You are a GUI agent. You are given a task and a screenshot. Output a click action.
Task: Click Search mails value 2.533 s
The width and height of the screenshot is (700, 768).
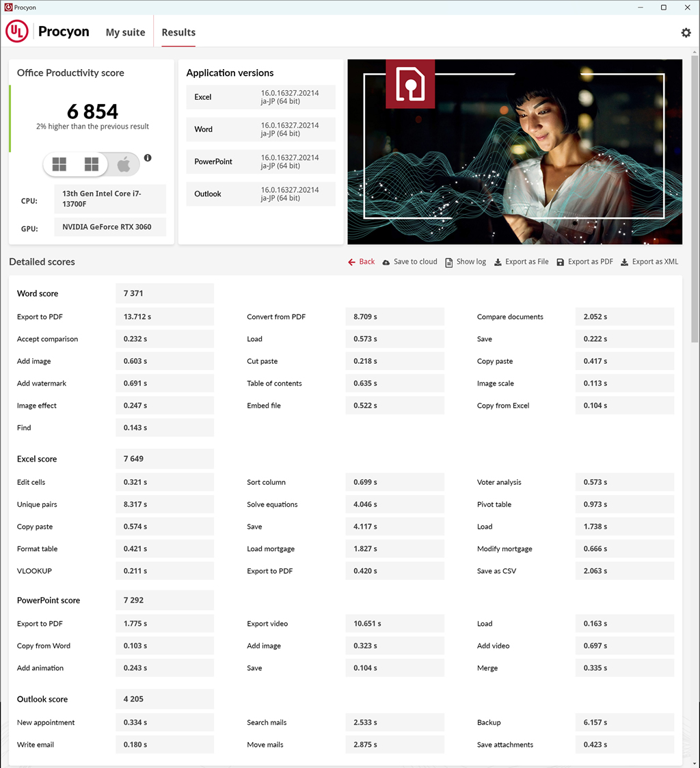[x=395, y=722]
